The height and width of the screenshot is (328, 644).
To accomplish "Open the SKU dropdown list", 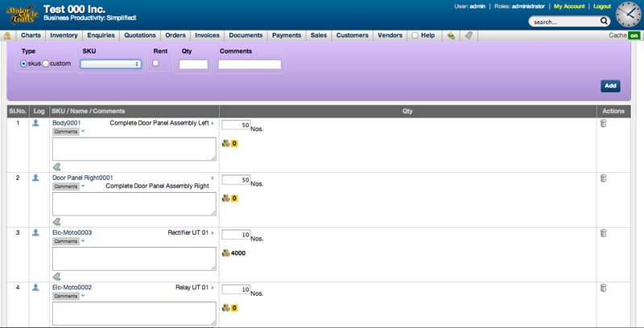I will click(x=111, y=64).
